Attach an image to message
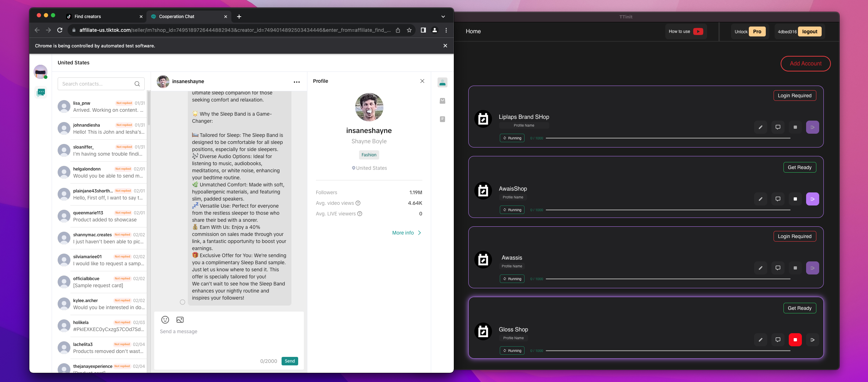This screenshot has height=382, width=868. coord(180,320)
